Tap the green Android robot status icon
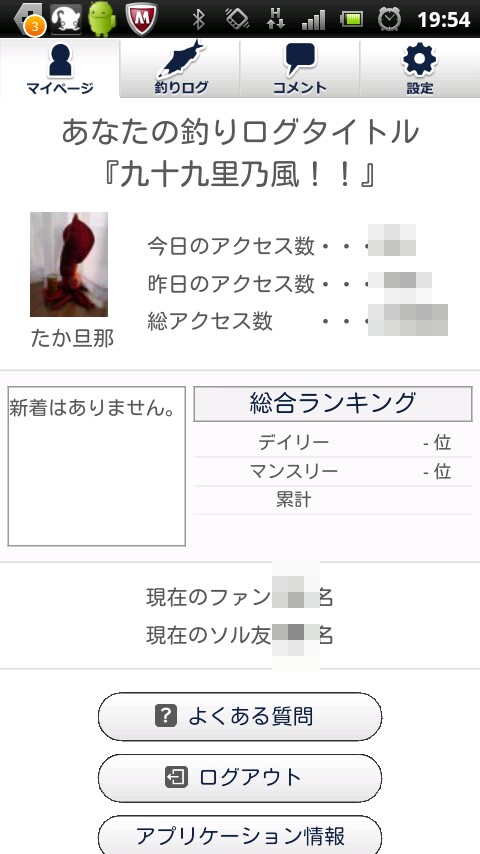480x854 pixels. 102,19
